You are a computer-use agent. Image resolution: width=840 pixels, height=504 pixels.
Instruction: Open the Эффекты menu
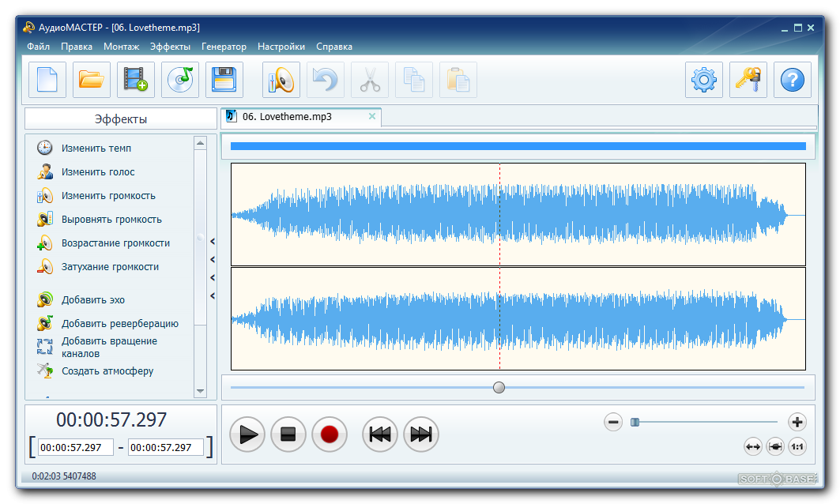point(171,47)
